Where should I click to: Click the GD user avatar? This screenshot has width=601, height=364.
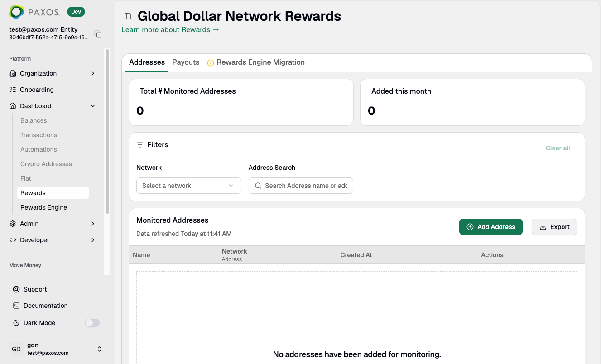coord(16,349)
